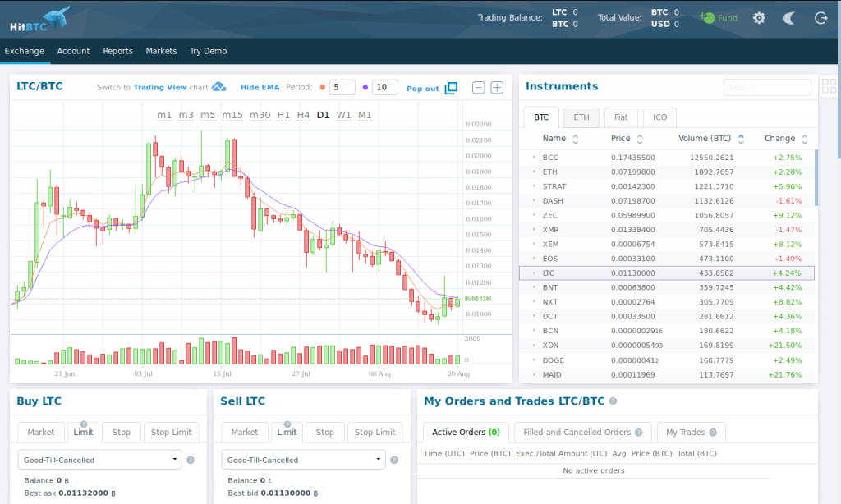Open the Markets menu
841x504 pixels.
pos(162,51)
